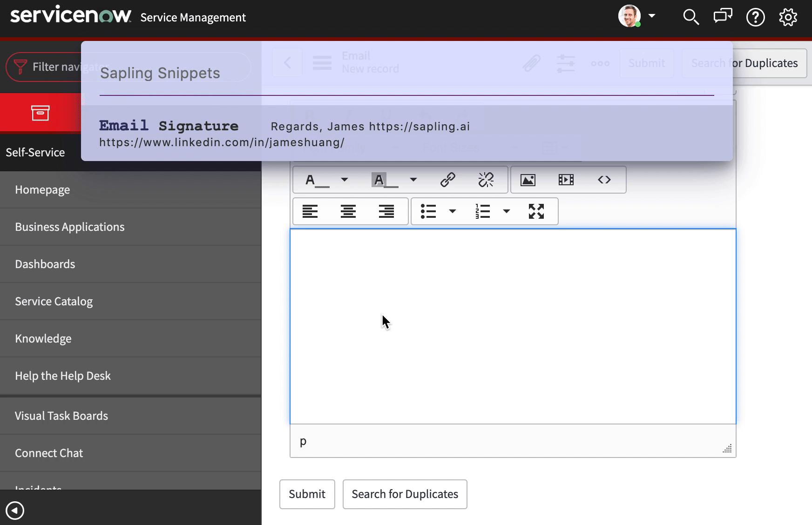Open Visual Task Boards module
Screen dimensions: 812x525
click(x=130, y=416)
